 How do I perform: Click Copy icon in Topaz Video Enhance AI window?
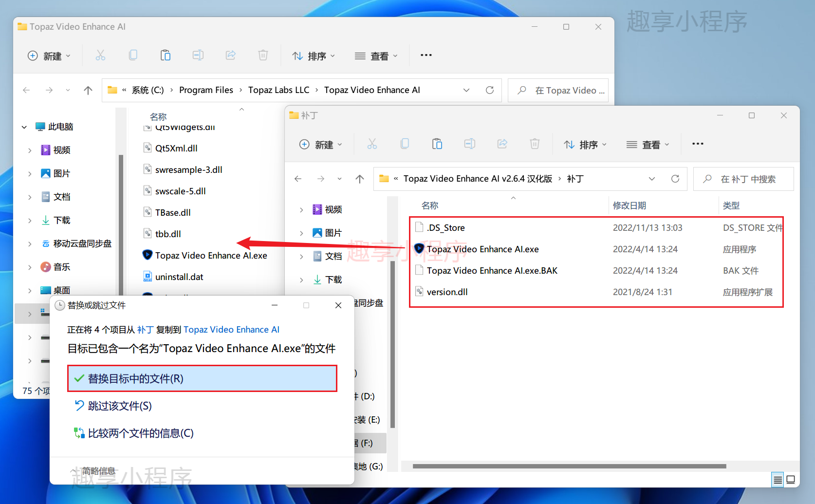pyautogui.click(x=133, y=56)
